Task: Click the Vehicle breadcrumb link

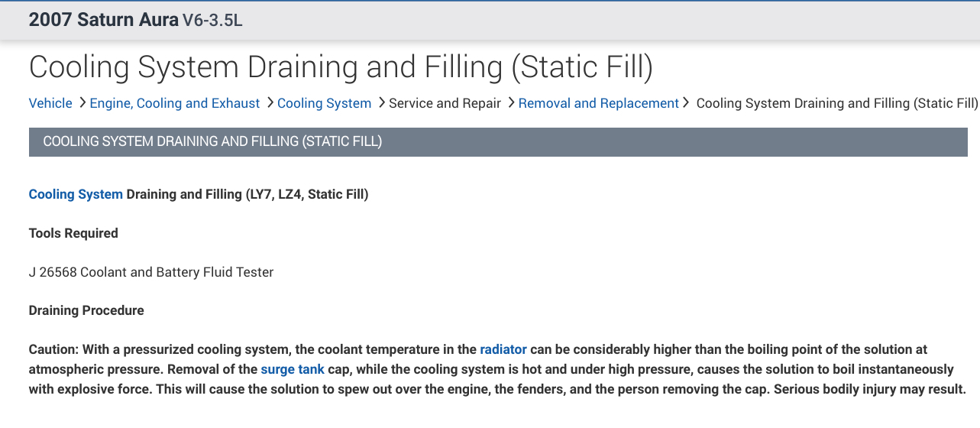Action: coord(50,103)
